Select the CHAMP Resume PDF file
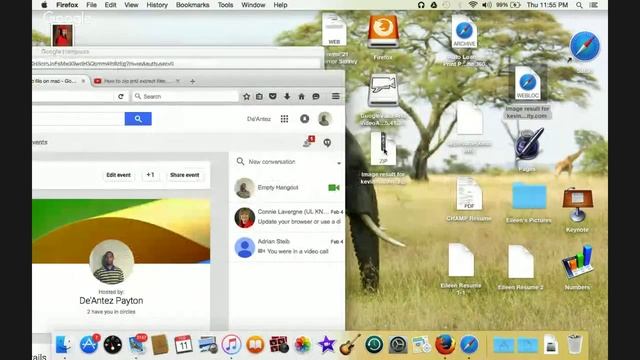The height and width of the screenshot is (360, 640). tap(469, 194)
